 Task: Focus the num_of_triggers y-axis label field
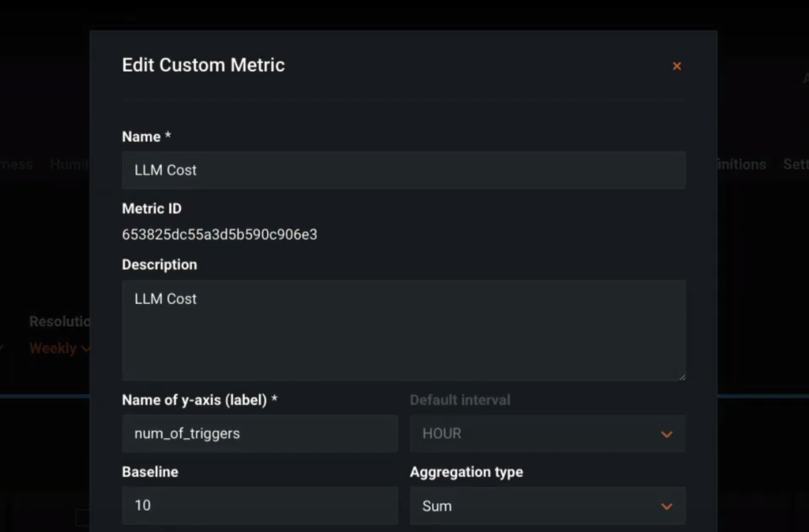tap(259, 433)
